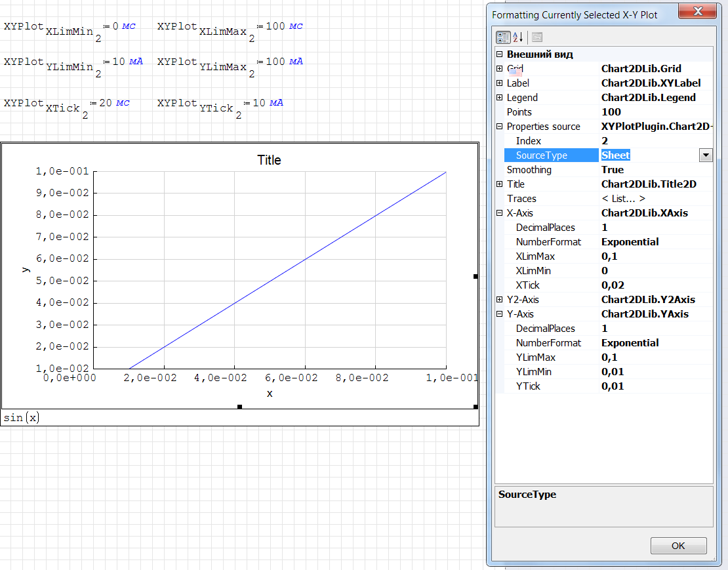The image size is (728, 570).
Task: Open the Property Pages icon
Action: (536, 37)
